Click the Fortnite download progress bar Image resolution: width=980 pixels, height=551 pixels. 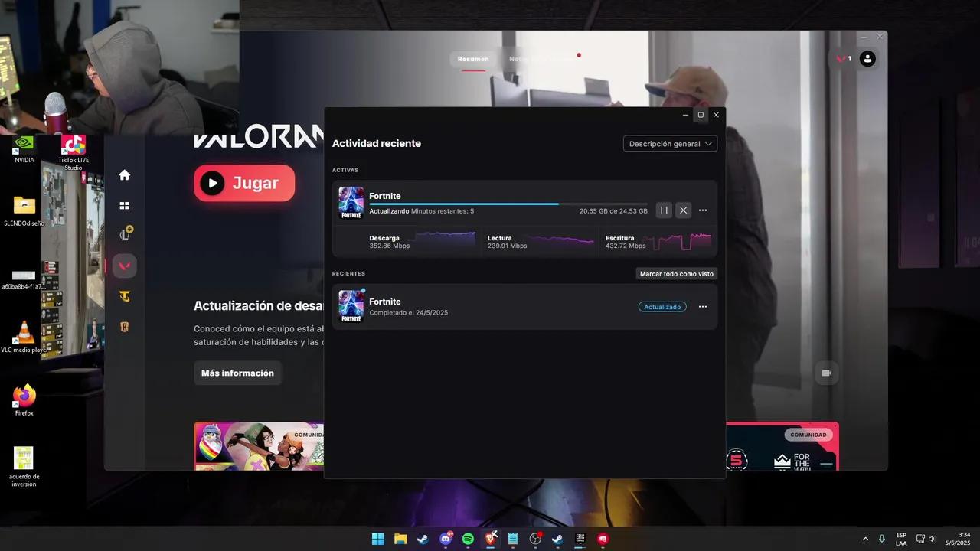coord(508,204)
